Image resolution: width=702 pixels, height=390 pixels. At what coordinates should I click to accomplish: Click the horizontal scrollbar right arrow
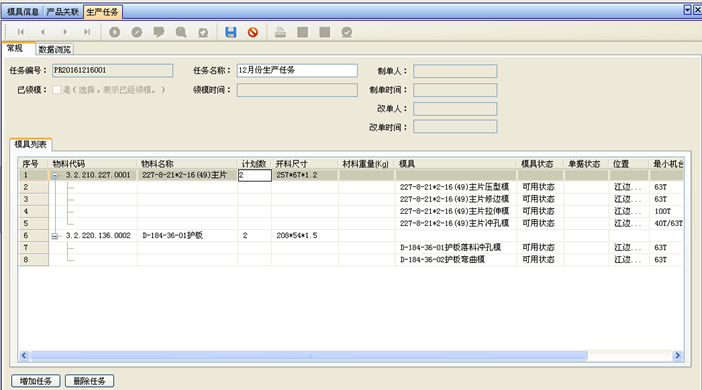coord(677,356)
